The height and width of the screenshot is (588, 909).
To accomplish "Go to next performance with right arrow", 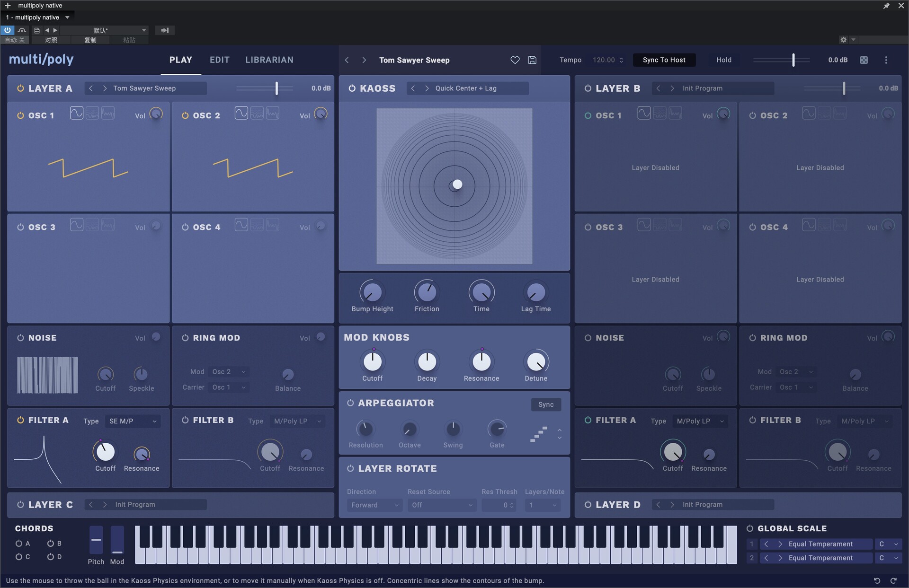I will click(x=364, y=60).
